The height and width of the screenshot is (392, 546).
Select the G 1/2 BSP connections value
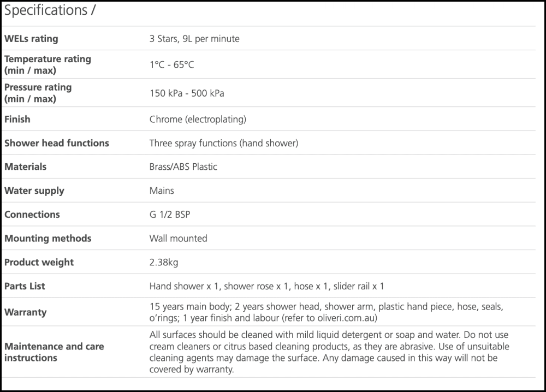(x=170, y=215)
